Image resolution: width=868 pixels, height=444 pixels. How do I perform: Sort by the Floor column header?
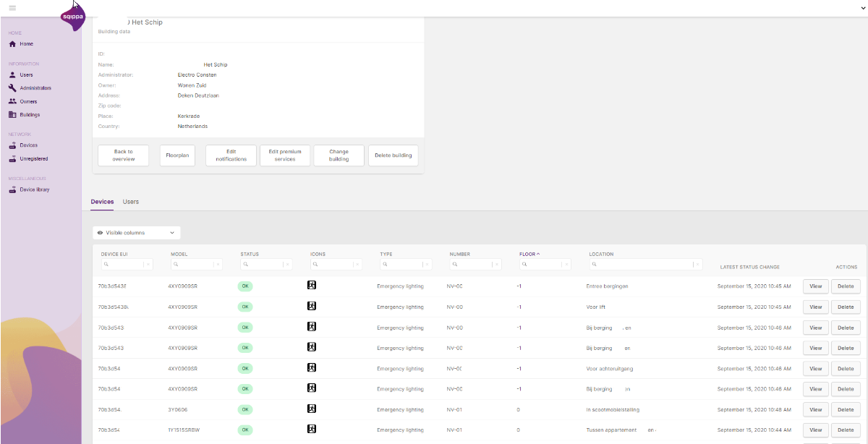529,255
